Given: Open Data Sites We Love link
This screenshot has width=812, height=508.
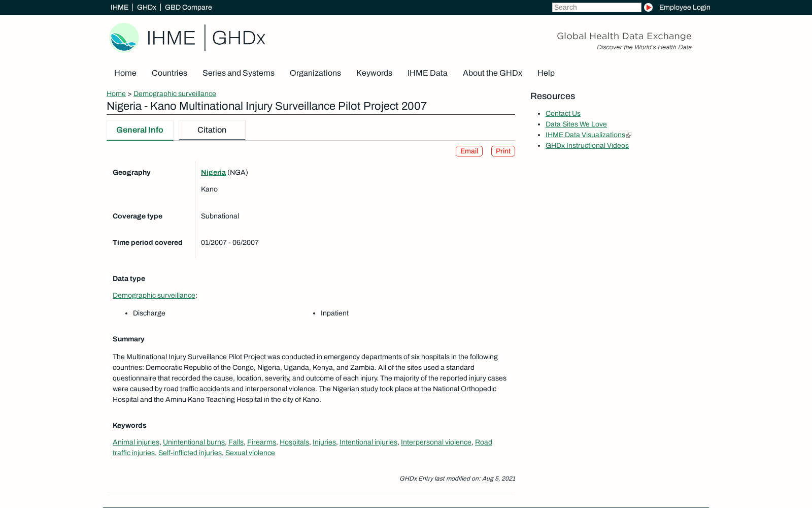Looking at the screenshot, I should click(576, 124).
